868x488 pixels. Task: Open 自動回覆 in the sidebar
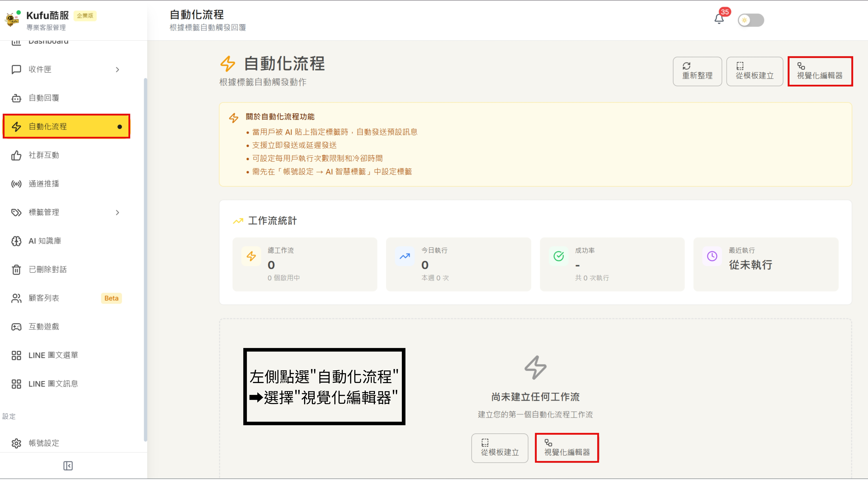pos(44,98)
